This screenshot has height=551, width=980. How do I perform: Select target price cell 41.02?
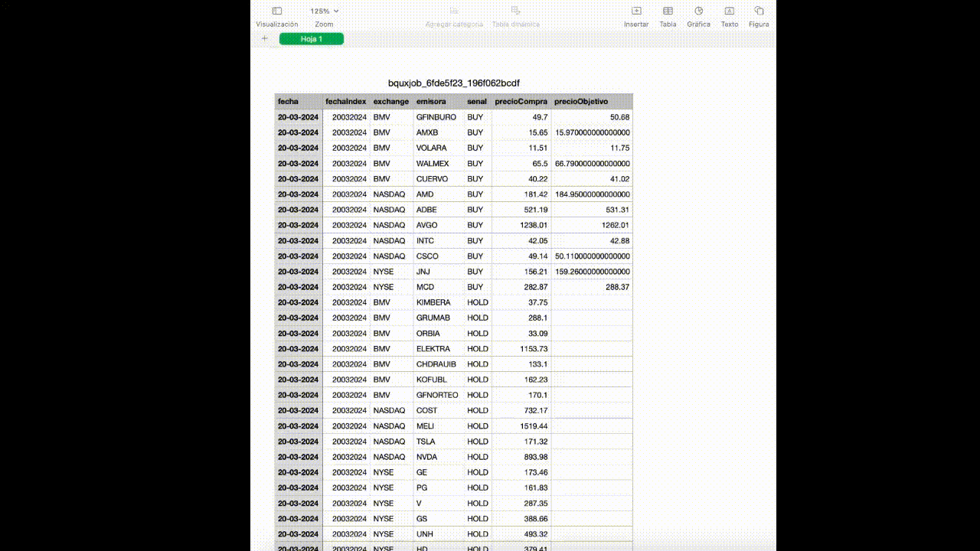coord(592,179)
